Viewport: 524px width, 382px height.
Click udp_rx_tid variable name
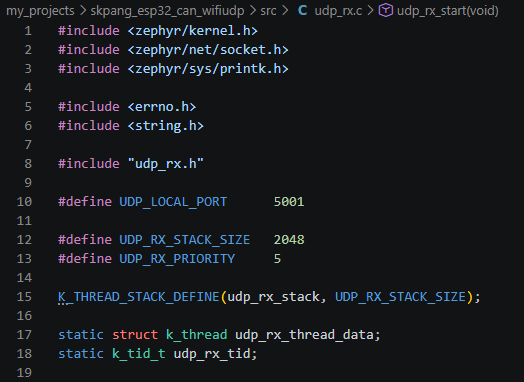(212, 354)
